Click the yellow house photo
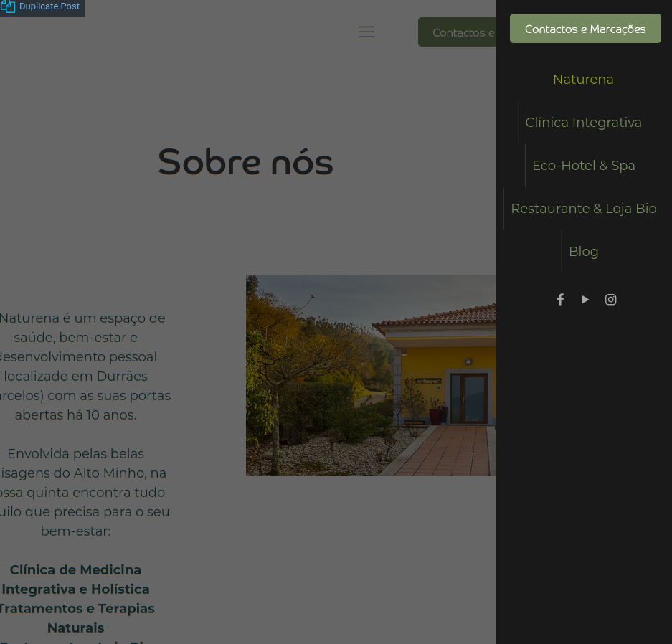This screenshot has height=644, width=672. [371, 375]
